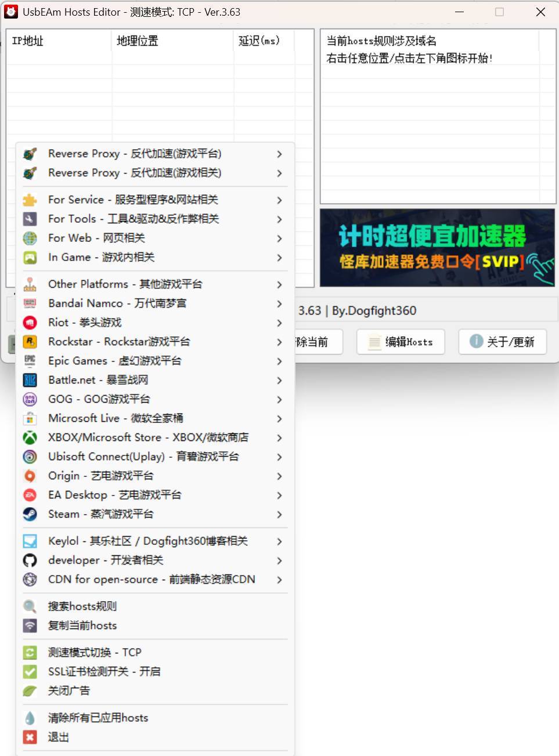Click the Keylol community icon

click(30, 541)
